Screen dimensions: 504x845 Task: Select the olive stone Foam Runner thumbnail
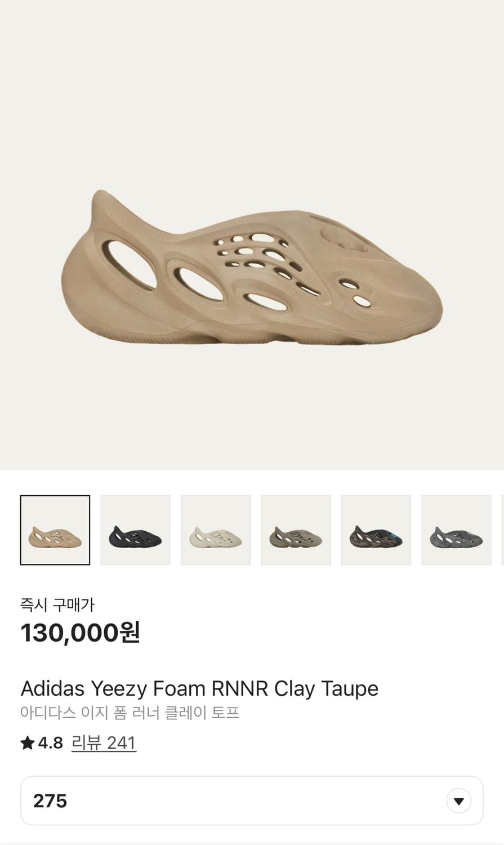(x=296, y=530)
